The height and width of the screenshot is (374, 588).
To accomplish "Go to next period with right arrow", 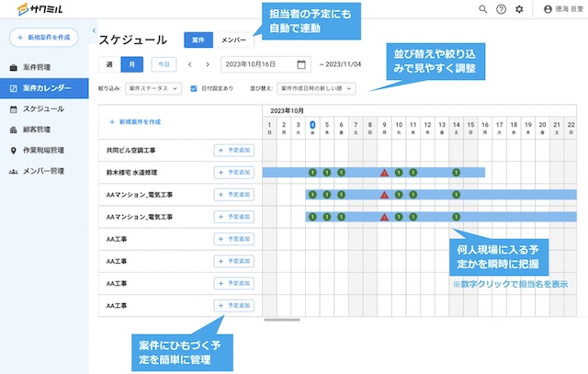I will pyautogui.click(x=207, y=64).
